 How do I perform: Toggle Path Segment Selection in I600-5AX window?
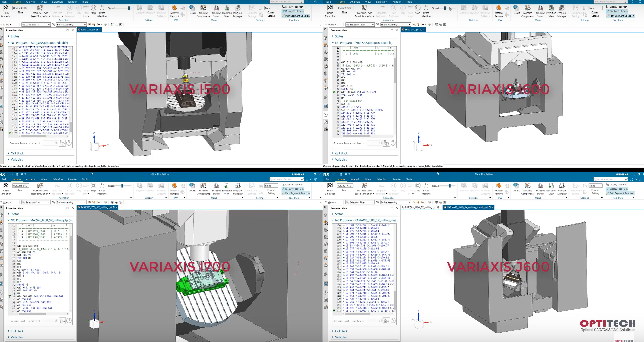tap(620, 16)
